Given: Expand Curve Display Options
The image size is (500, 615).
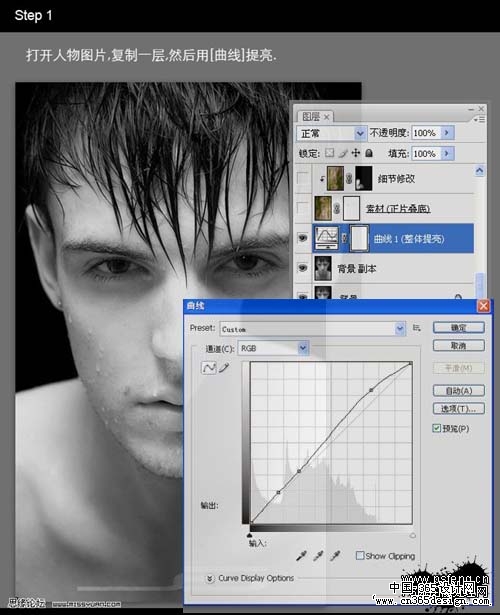Looking at the screenshot, I should pyautogui.click(x=210, y=578).
